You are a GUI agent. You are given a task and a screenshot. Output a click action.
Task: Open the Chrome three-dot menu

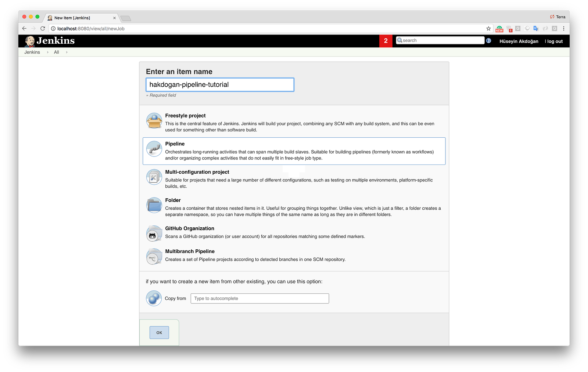coord(563,29)
